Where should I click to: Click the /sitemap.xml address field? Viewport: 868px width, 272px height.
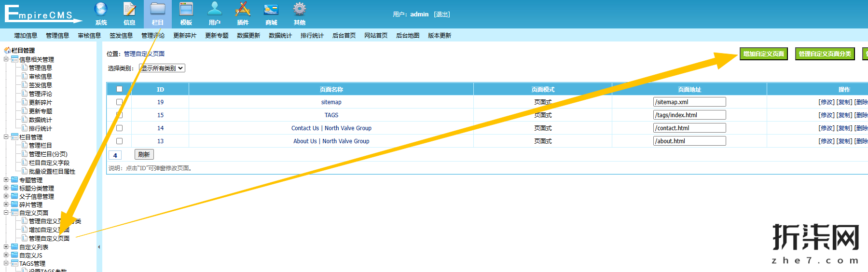pyautogui.click(x=689, y=102)
